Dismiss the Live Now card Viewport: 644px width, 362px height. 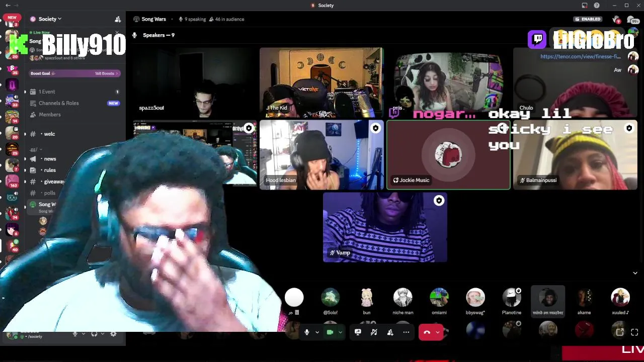(117, 34)
